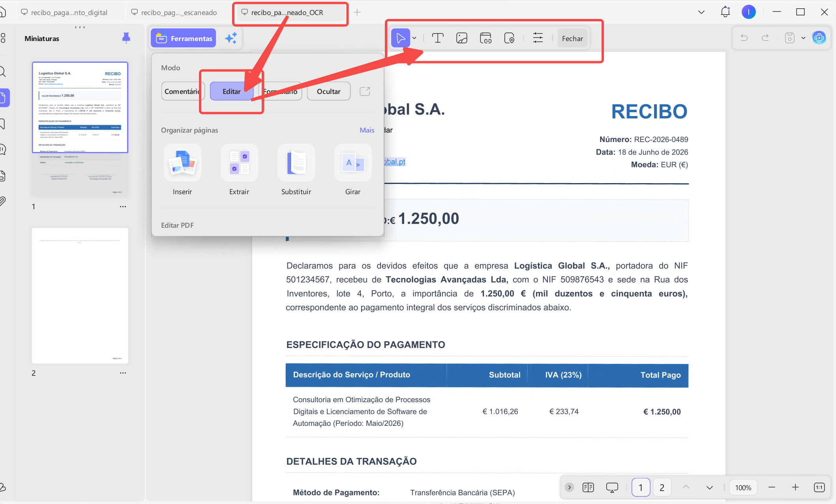Image resolution: width=836 pixels, height=504 pixels.
Task: Select the pointer selection tool
Action: (x=400, y=38)
